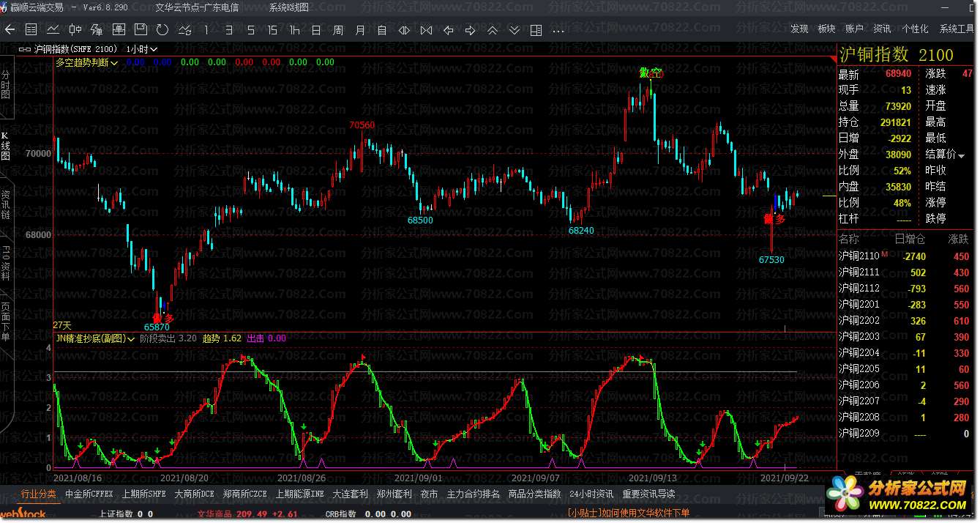Select the 行业分类 bottom tab
Viewport: 980px width, 523px height.
click(x=38, y=494)
